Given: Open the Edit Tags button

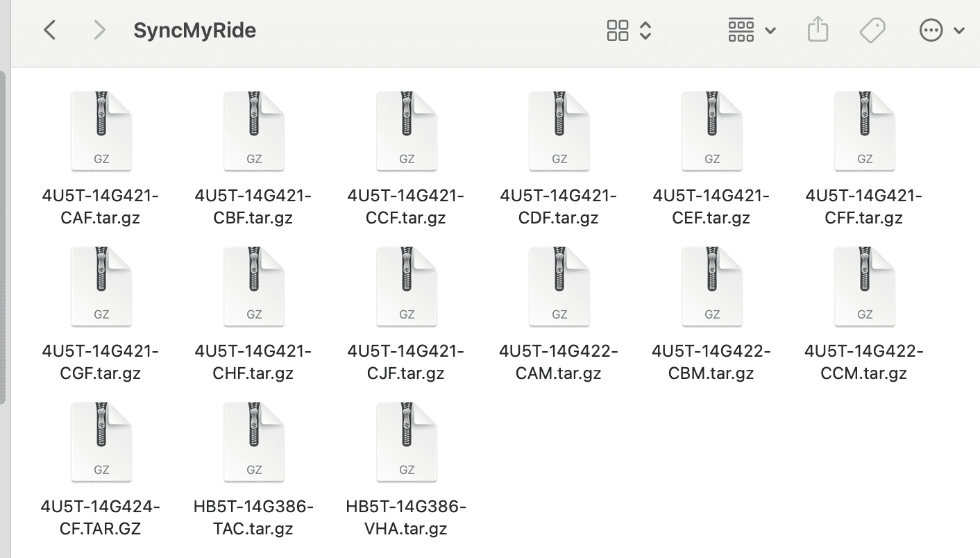Looking at the screenshot, I should click(872, 31).
